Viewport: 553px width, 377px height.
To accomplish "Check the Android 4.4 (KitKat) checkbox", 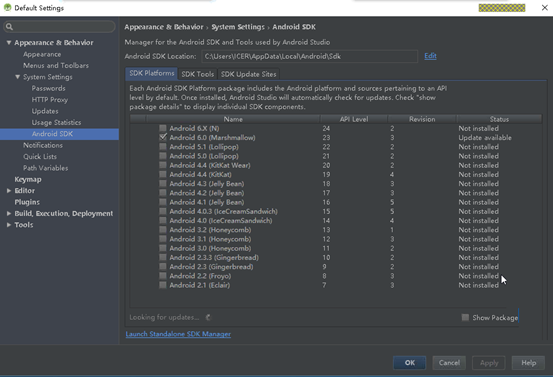I will coord(163,174).
